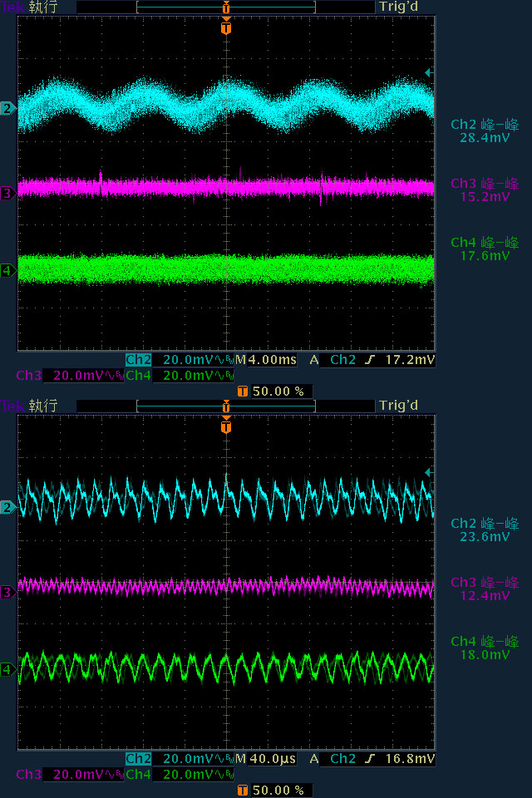Click the Ch4 ground marker in the 40.0µs capture

(7, 669)
